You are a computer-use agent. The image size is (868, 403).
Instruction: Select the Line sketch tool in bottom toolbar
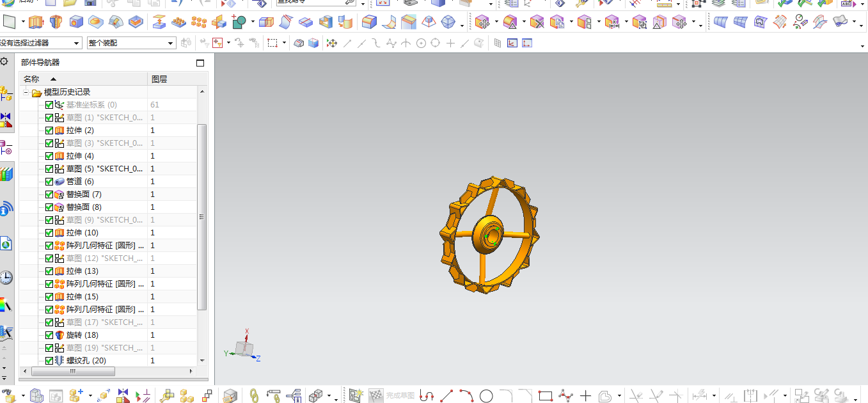(x=446, y=396)
